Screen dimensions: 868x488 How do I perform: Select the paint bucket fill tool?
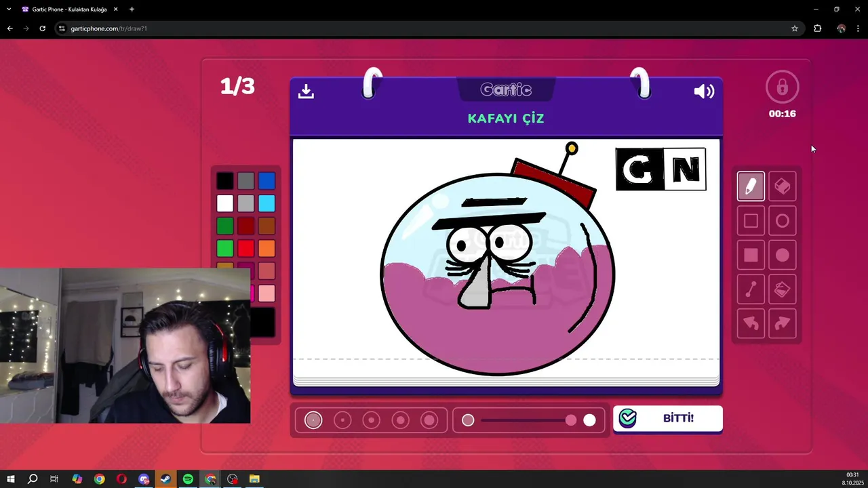[783, 289]
